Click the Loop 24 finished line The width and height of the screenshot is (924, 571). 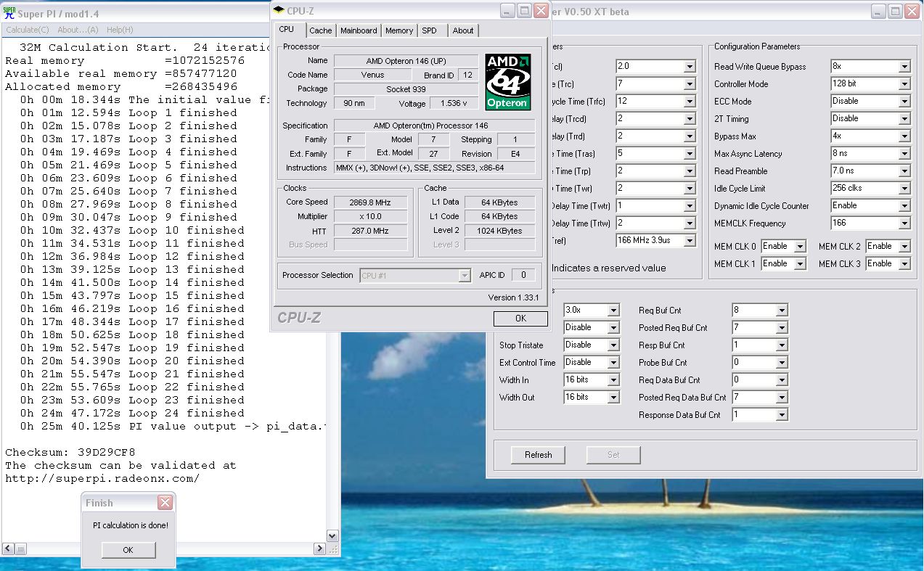132,413
